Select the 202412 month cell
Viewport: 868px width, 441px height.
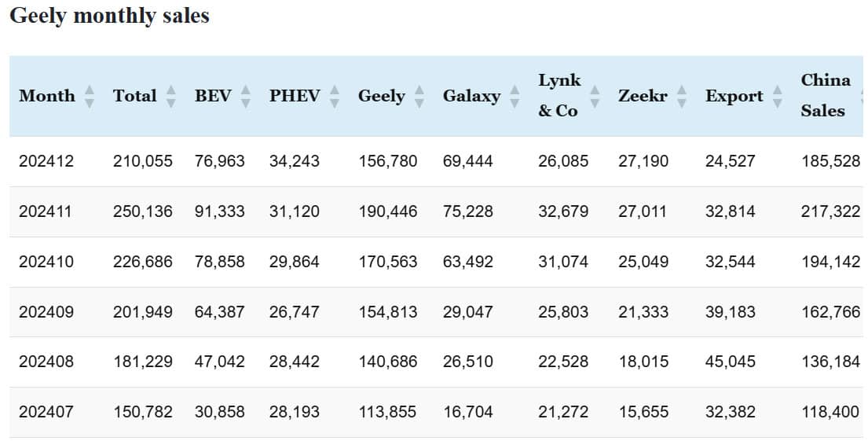click(46, 161)
